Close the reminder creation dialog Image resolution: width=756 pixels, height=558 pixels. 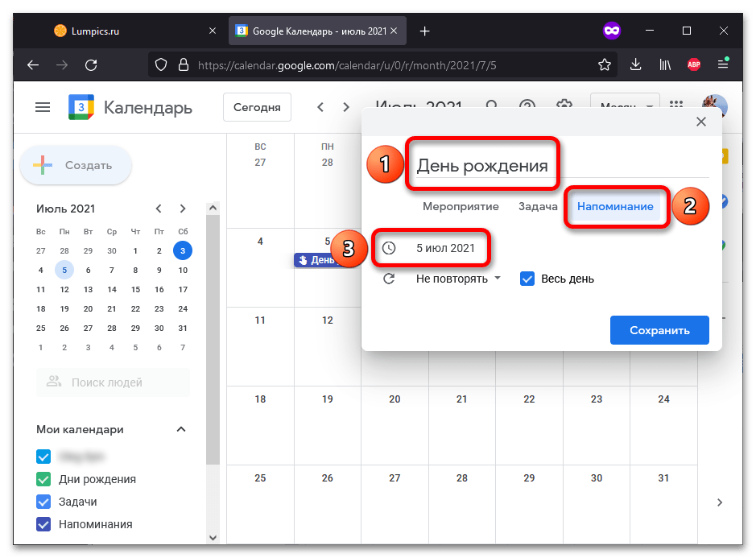click(701, 122)
